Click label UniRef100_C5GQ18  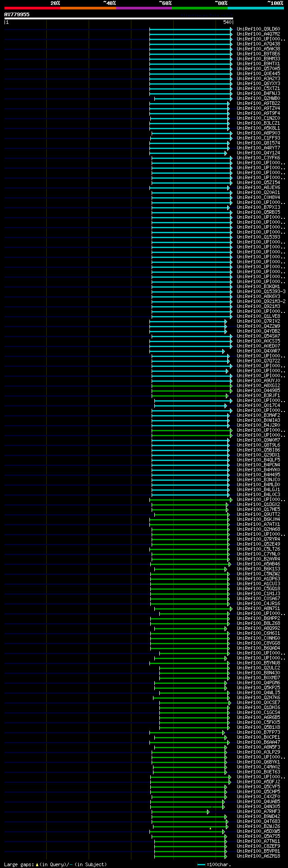tap(258, 589)
